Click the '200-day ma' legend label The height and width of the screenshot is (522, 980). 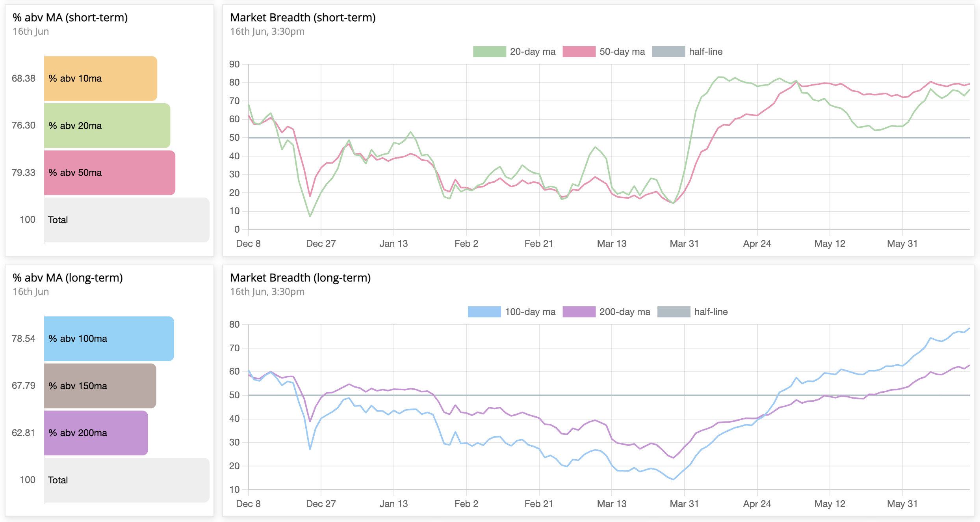click(x=625, y=312)
